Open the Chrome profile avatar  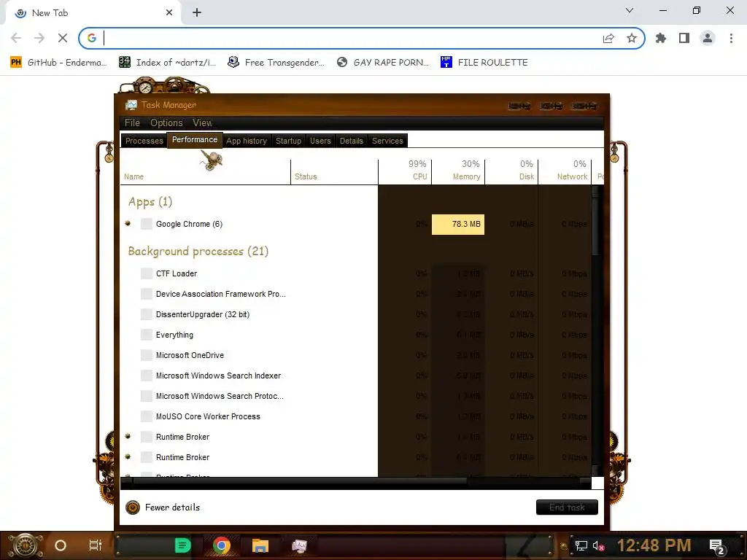point(708,38)
